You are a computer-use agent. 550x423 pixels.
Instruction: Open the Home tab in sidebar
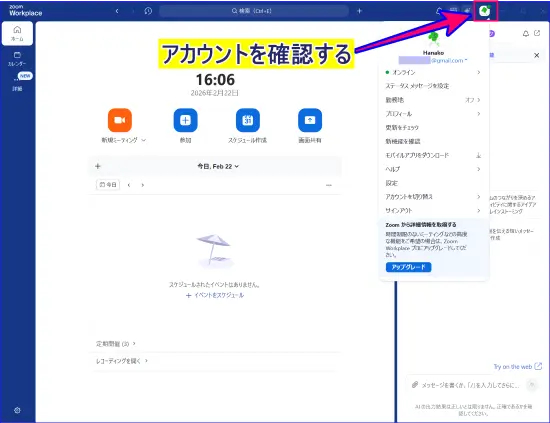pyautogui.click(x=17, y=33)
